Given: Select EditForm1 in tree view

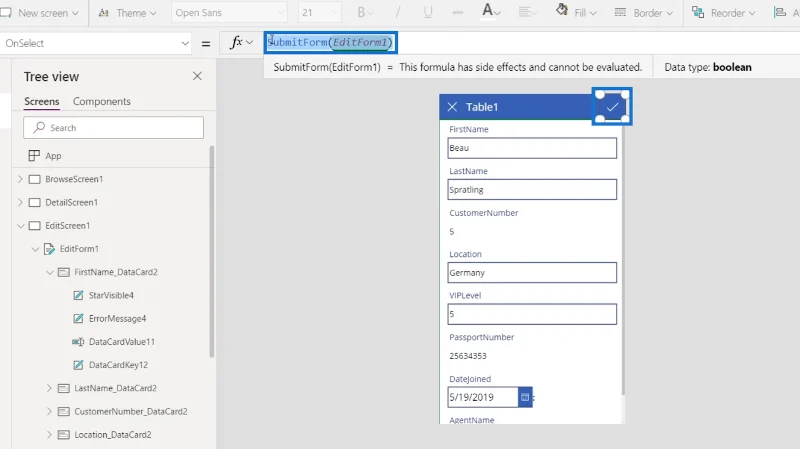Looking at the screenshot, I should click(x=79, y=249).
